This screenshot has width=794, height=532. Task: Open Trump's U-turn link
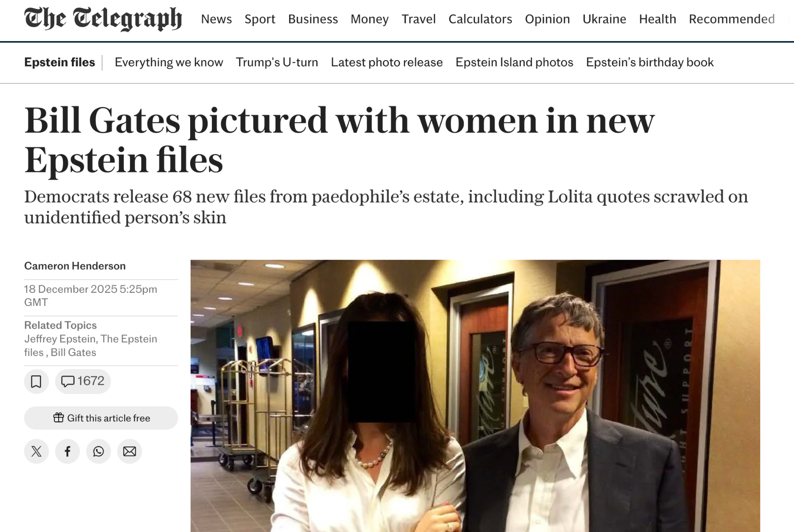click(277, 62)
